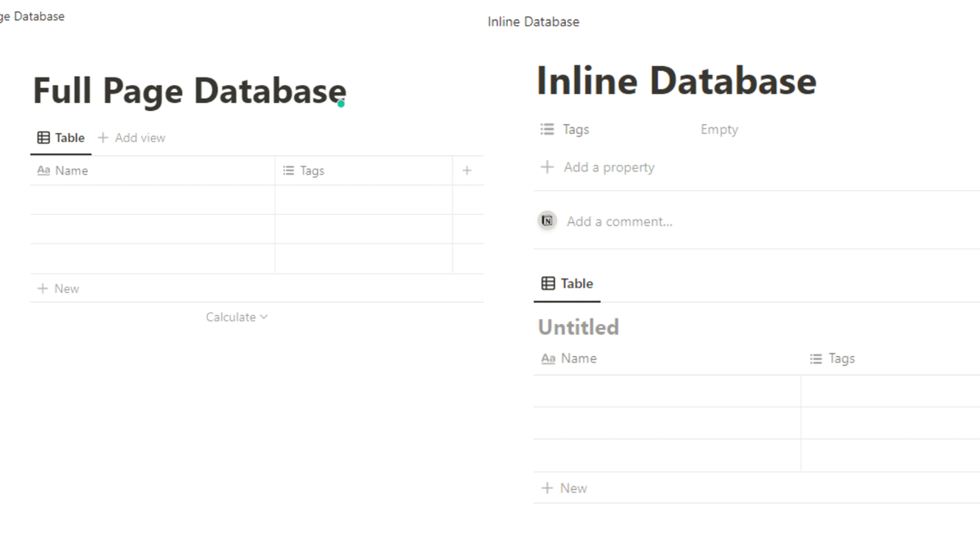The height and width of the screenshot is (551, 980).
Task: Click the Notion avatar icon beside comment
Action: 547,220
